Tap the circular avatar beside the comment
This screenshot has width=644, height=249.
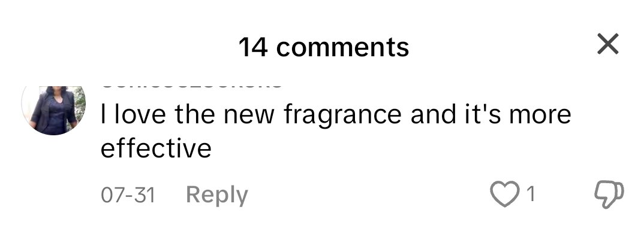(x=53, y=110)
